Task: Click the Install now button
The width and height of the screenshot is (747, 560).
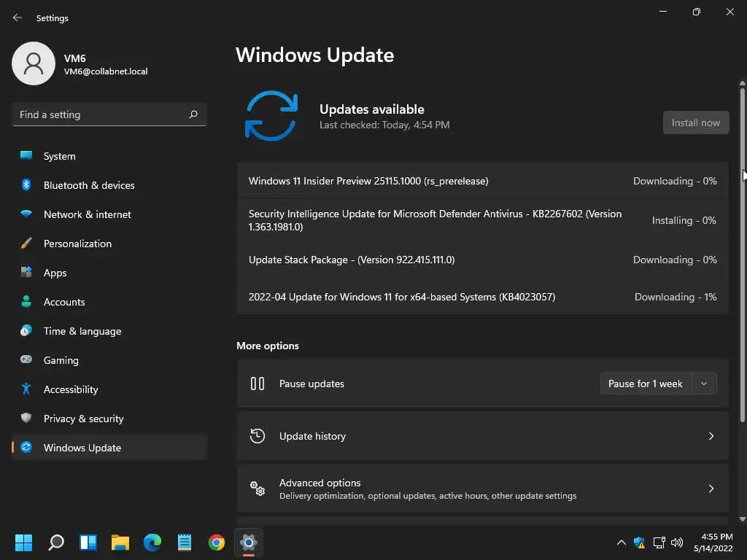Action: (695, 122)
